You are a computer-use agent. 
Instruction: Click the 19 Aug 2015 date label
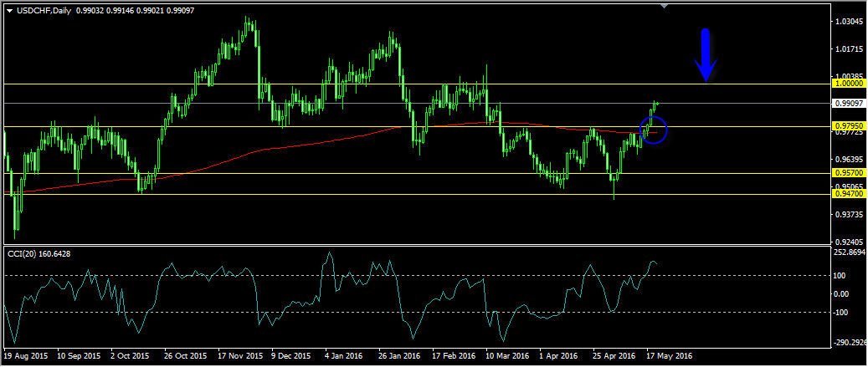click(25, 356)
